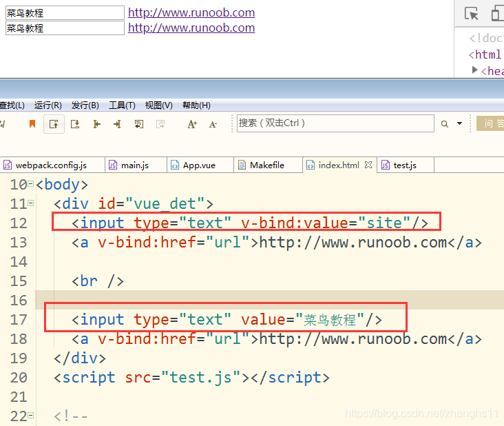Switch to the Makefile tab
Viewport: 504px width, 426px height.
[x=268, y=165]
